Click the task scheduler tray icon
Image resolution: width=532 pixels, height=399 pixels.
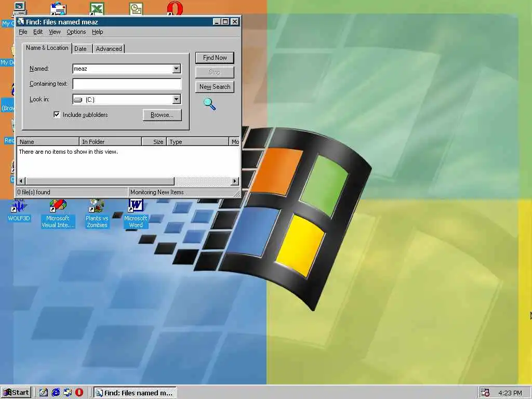pos(485,393)
